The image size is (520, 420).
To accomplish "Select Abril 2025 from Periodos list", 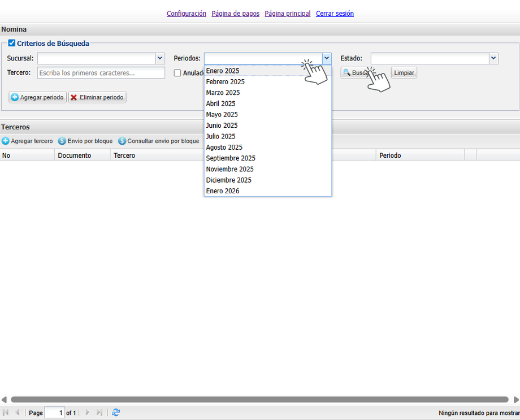I will point(267,103).
